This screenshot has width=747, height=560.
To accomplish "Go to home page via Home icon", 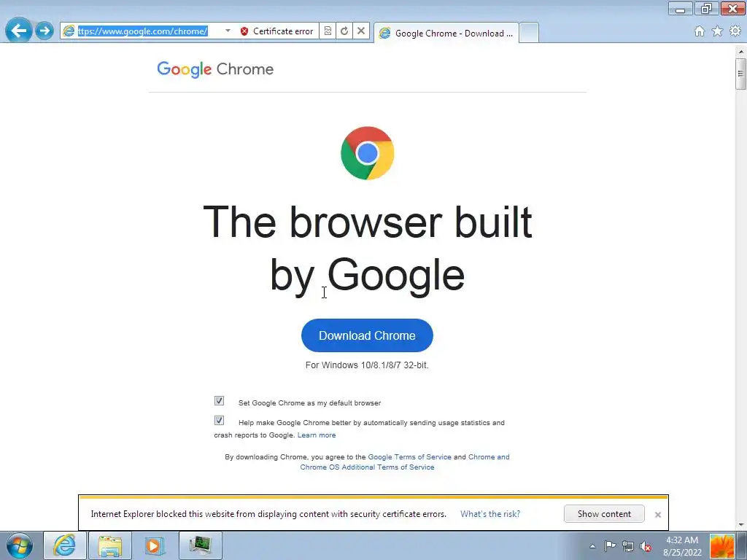I will [x=700, y=31].
